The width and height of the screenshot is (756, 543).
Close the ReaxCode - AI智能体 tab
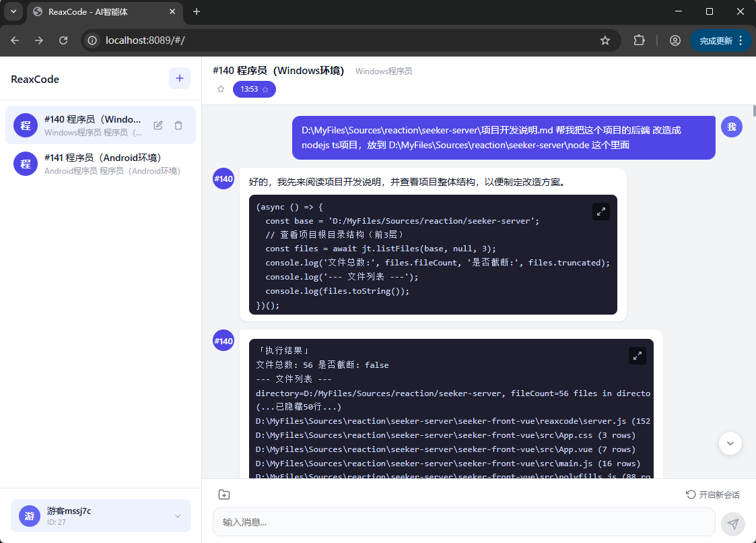(x=172, y=11)
